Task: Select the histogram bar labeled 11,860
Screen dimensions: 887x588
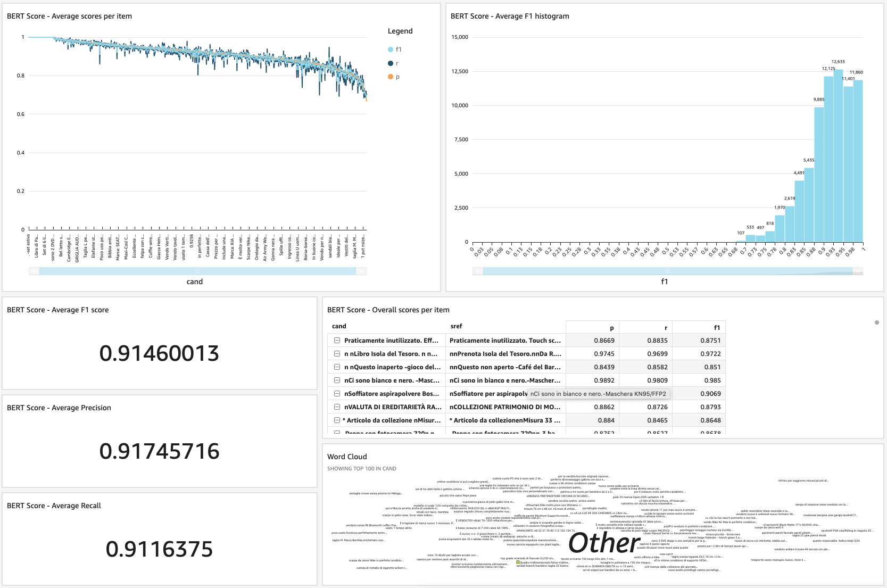Action: 858,161
